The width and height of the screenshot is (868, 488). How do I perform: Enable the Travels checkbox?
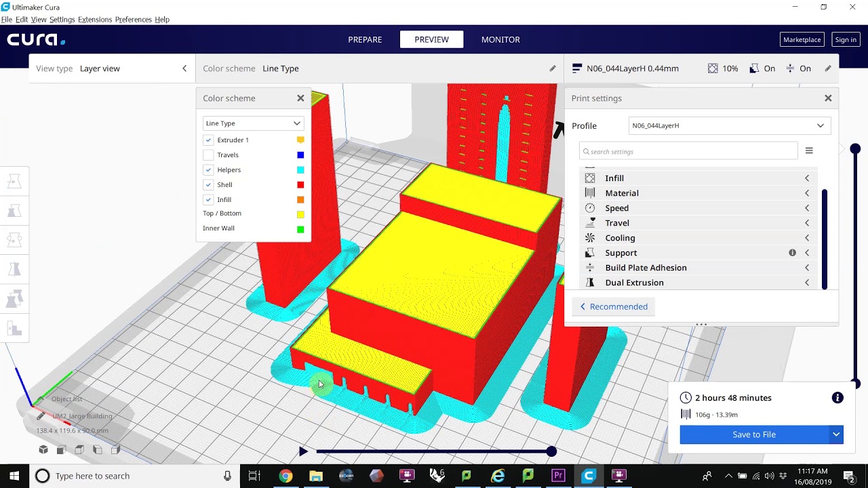208,155
